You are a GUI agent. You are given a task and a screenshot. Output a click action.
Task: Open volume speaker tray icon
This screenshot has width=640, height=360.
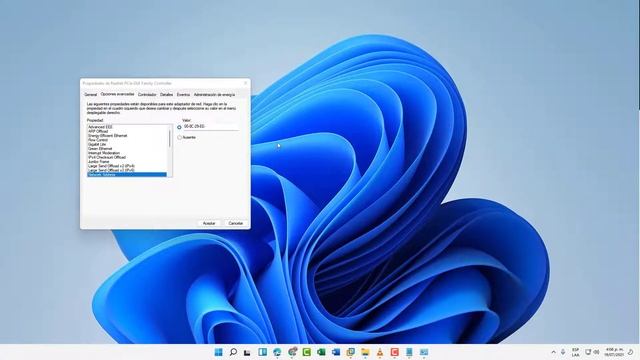(596, 352)
